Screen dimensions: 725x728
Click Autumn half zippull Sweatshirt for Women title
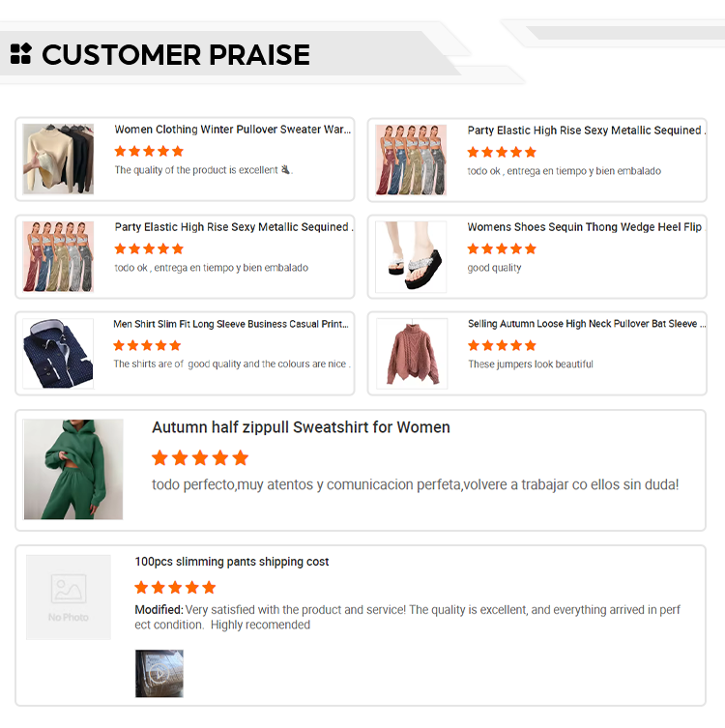(301, 427)
